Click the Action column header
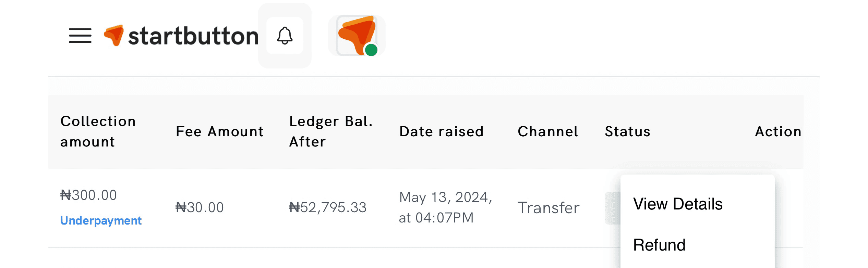 (x=778, y=131)
